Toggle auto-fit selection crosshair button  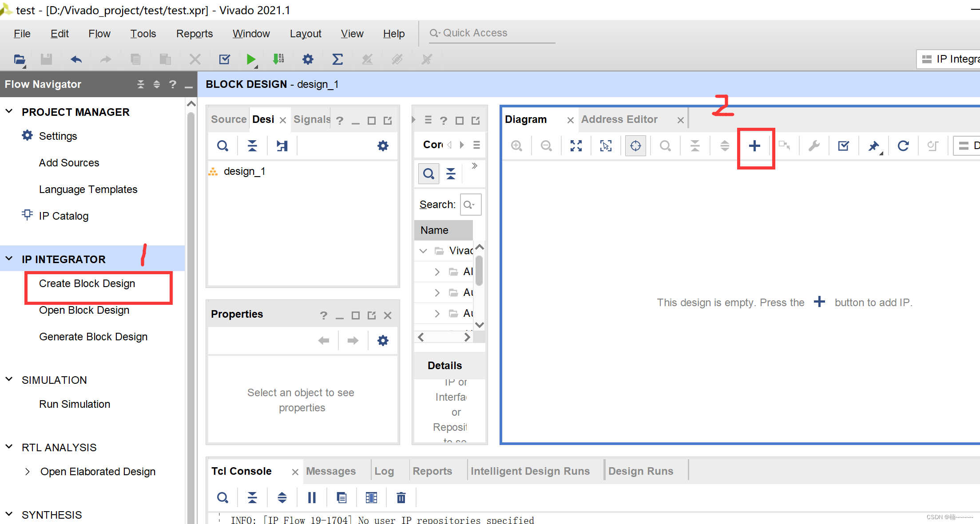click(635, 146)
